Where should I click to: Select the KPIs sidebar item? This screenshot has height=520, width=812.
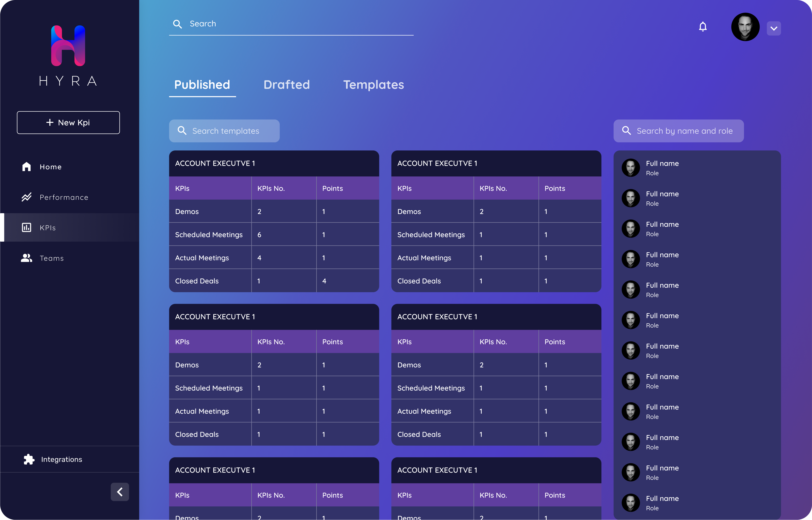(70, 228)
